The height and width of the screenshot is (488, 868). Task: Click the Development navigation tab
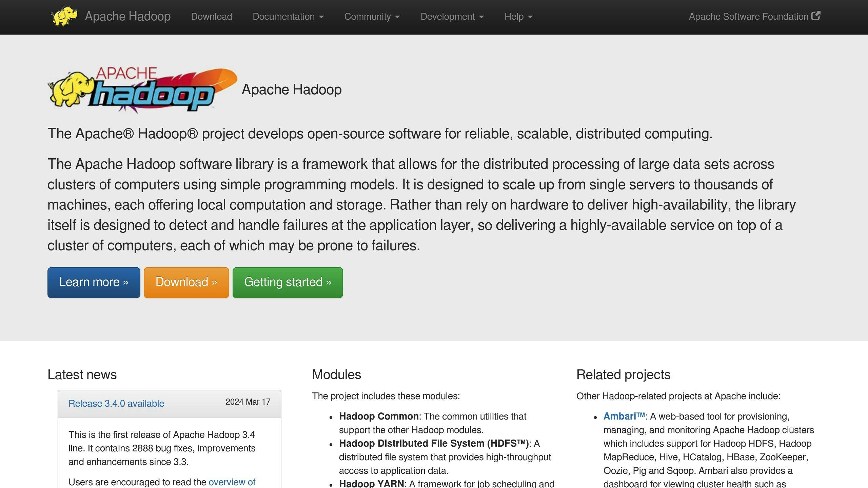coord(452,16)
